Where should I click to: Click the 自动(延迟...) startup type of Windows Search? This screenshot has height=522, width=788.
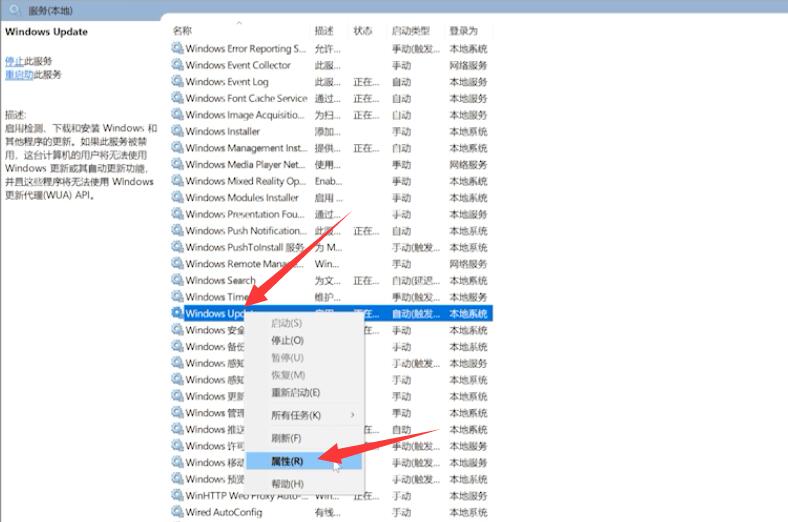point(416,280)
